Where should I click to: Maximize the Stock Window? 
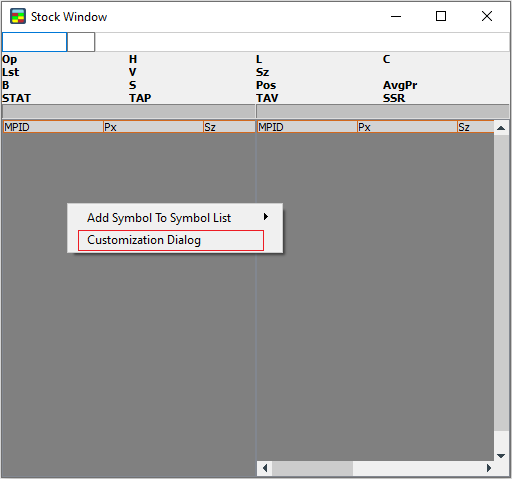441,16
